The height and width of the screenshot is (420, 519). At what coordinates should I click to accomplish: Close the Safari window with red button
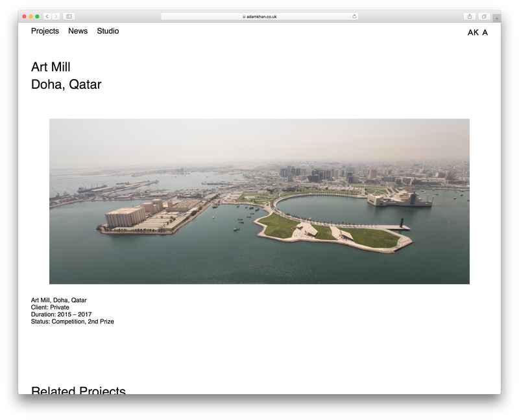[24, 17]
